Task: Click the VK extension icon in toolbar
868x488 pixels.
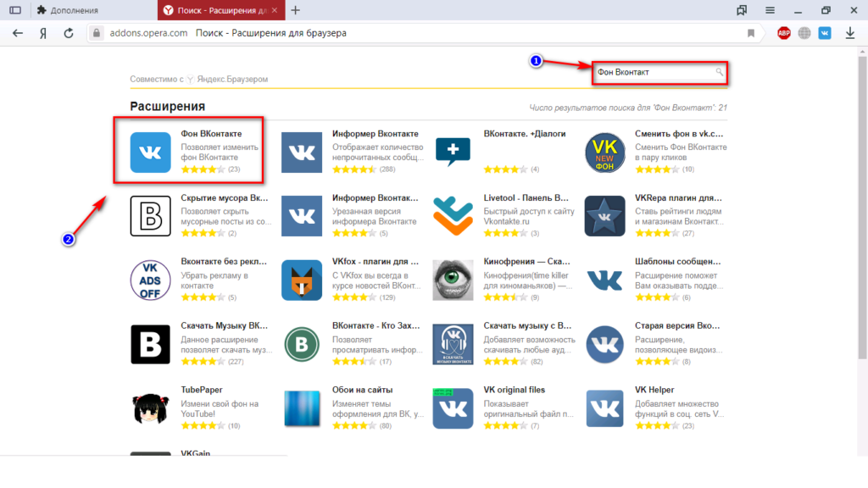Action: (x=825, y=33)
